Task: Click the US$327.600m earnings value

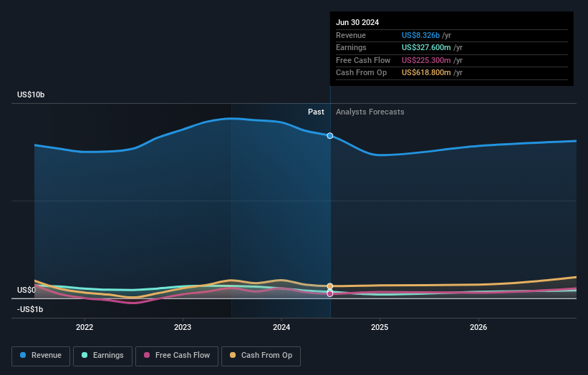Action: pyautogui.click(x=426, y=47)
